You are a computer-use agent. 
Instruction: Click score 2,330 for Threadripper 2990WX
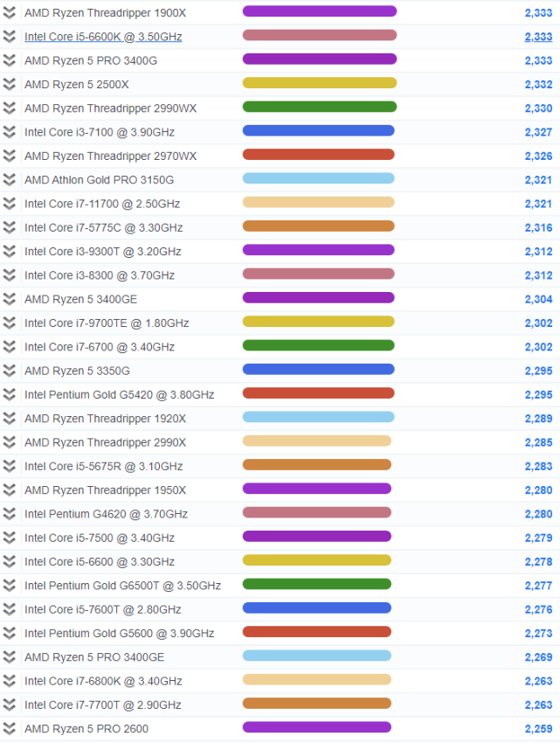pyautogui.click(x=538, y=108)
